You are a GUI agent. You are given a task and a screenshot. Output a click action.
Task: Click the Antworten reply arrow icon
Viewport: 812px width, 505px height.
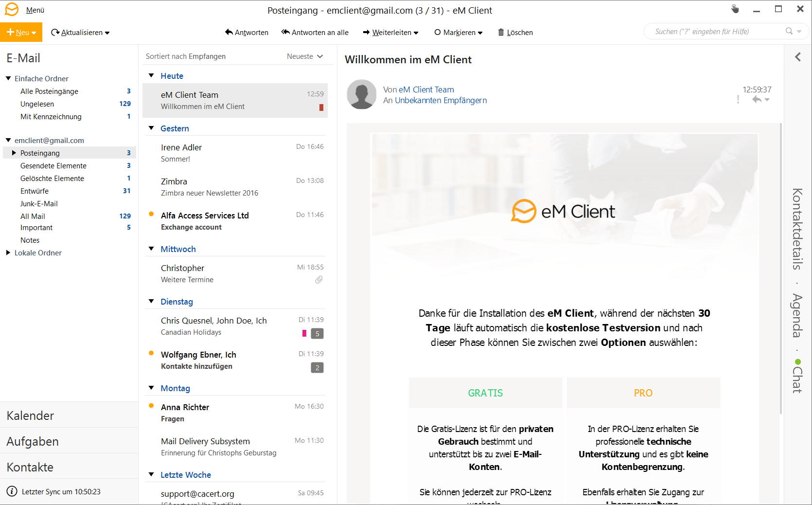pos(229,32)
